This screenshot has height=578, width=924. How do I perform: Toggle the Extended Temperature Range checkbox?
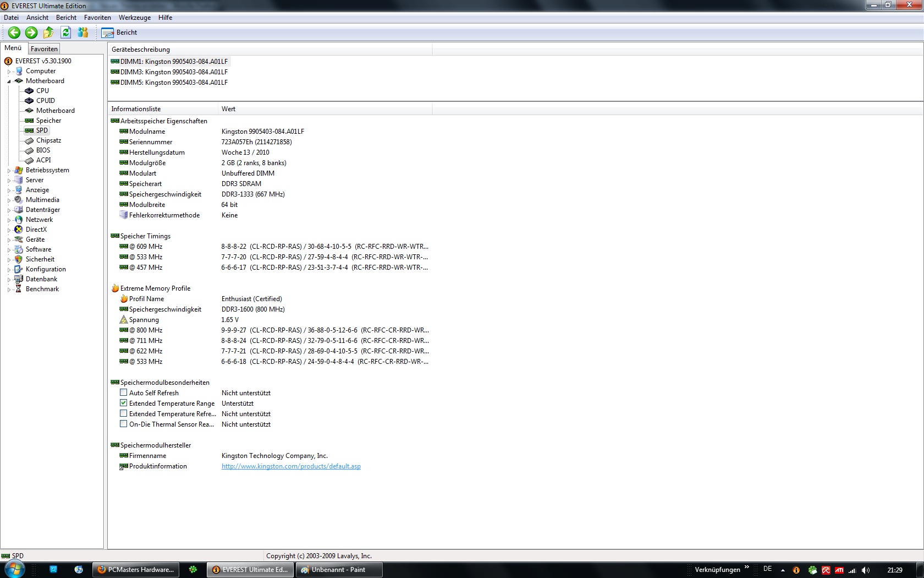click(x=124, y=403)
